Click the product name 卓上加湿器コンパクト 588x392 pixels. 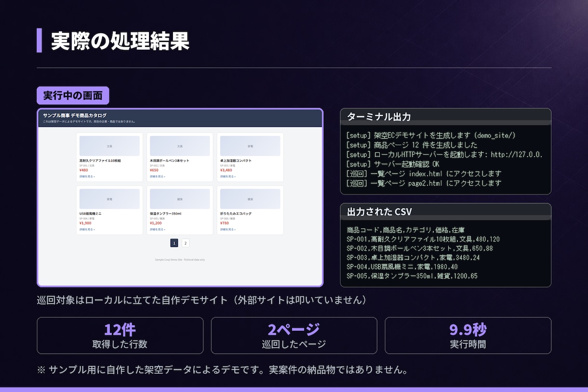(236, 161)
